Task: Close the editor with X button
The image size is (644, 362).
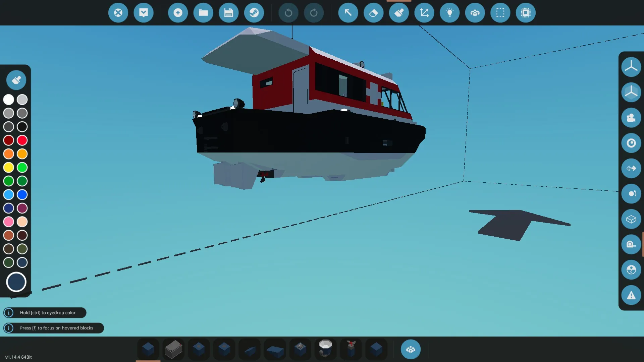Action: [118, 13]
